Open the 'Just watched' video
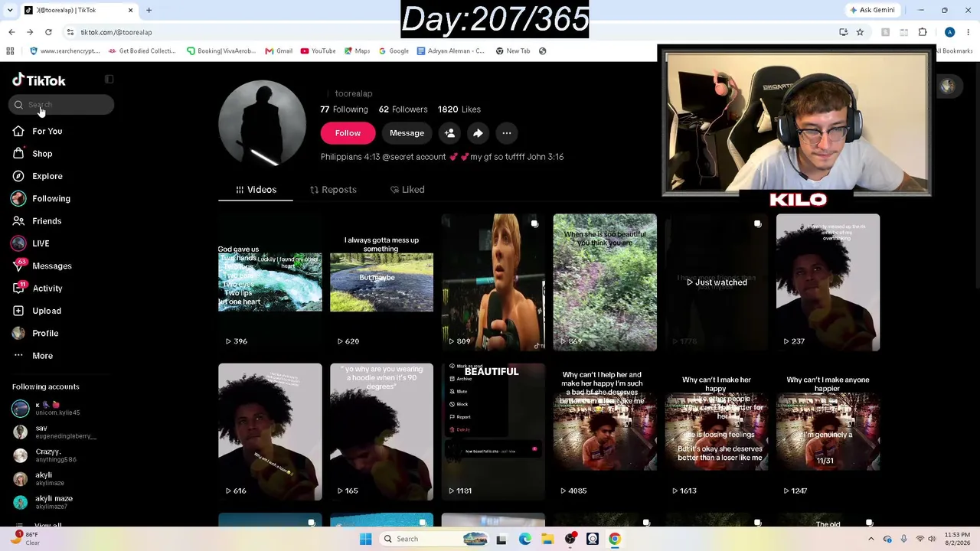 point(717,282)
